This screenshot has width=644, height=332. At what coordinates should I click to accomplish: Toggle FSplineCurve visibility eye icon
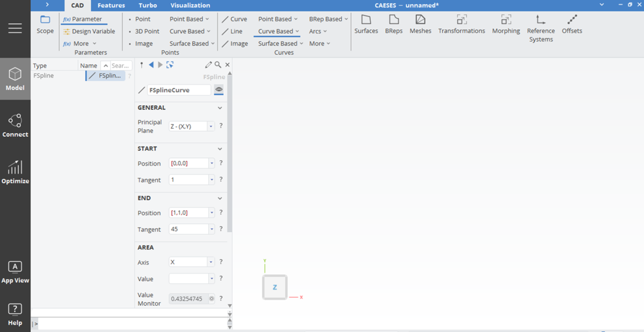click(219, 90)
